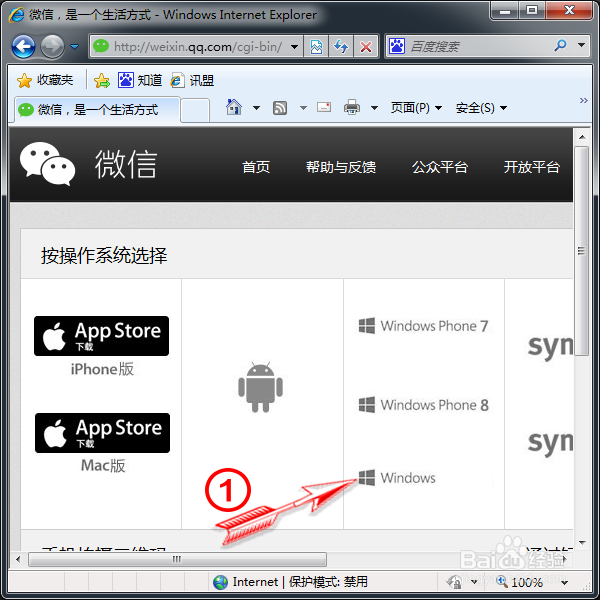Click the compatibility view icon
Image resolution: width=600 pixels, height=600 pixels.
316,47
